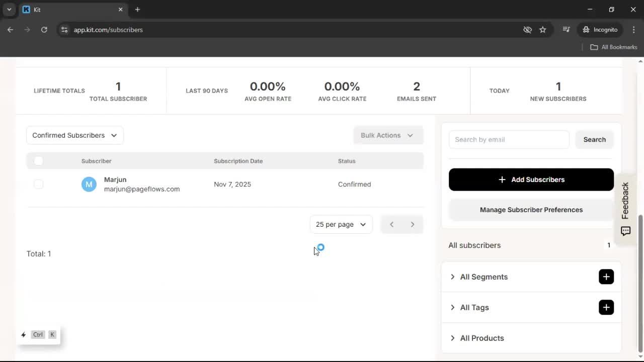Open the Feedback panel via speech bubble icon
644x362 pixels.
(625, 231)
